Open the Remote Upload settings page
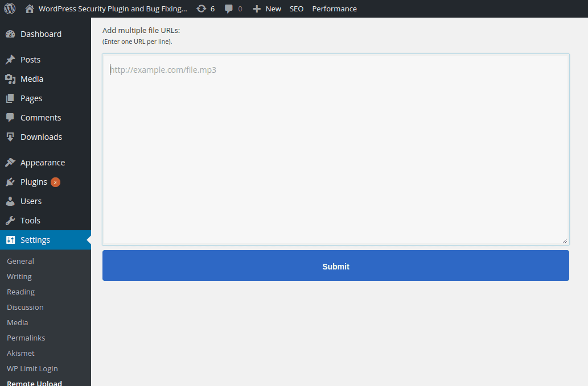Viewport: 588px width, 386px height. click(x=34, y=383)
